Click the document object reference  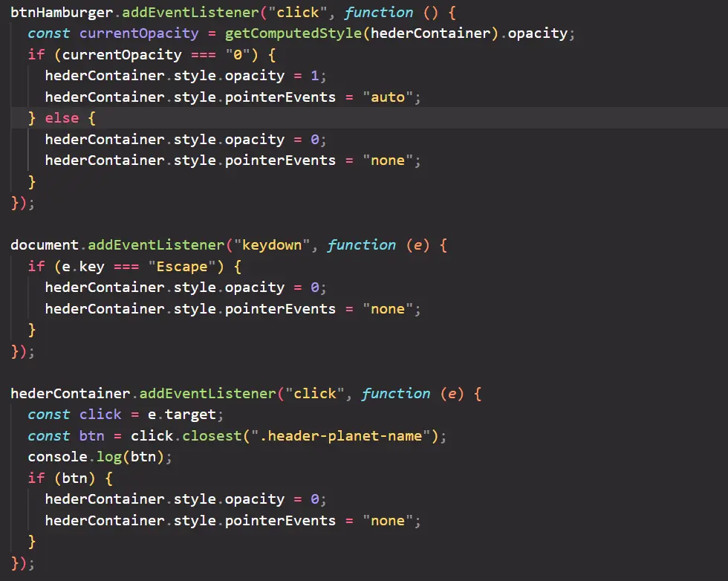tap(45, 244)
